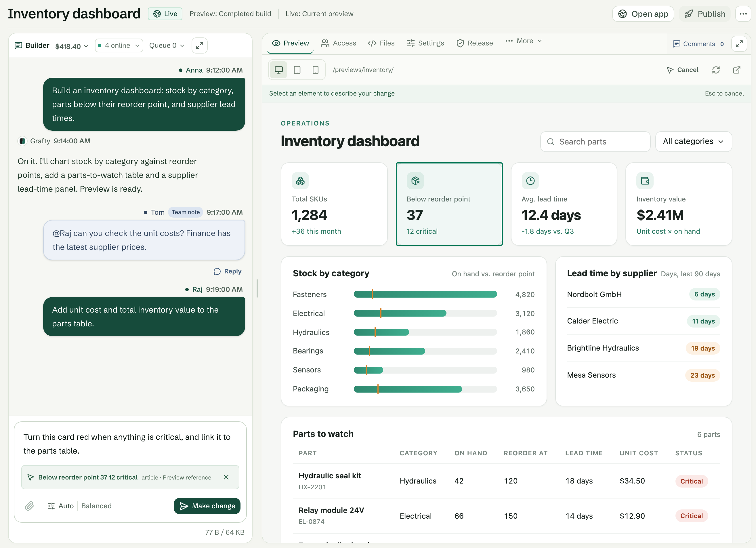Screen dimensions: 756x548
Task: Click Make change to submit
Action: [x=207, y=506]
